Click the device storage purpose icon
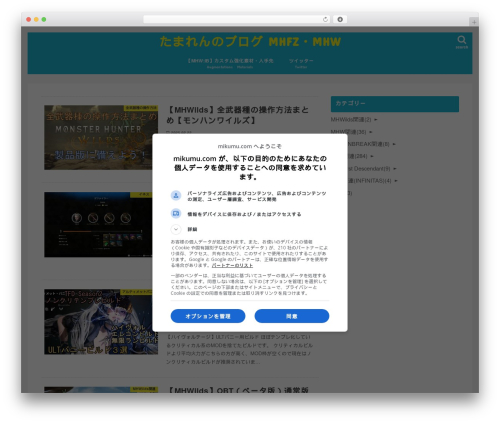The image size is (500, 423). (x=176, y=213)
